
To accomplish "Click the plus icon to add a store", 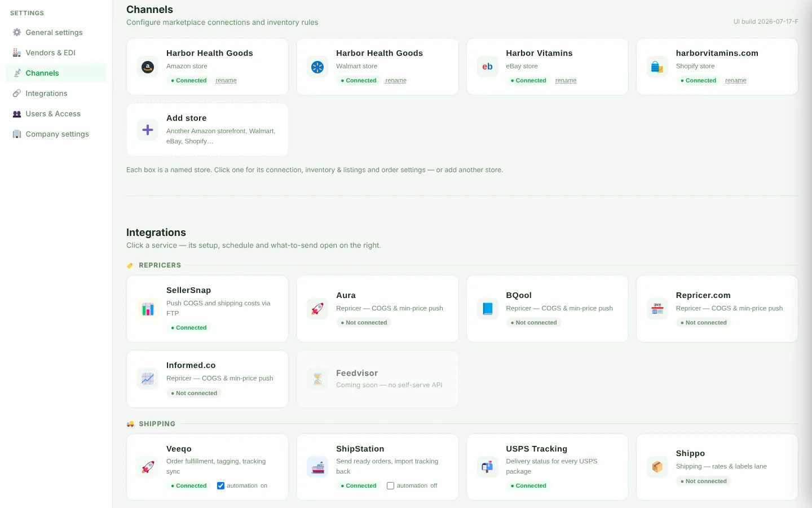I will coord(148,130).
